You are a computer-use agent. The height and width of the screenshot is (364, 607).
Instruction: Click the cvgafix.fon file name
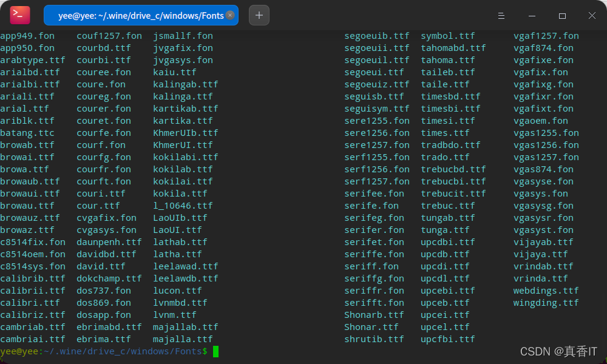pos(106,218)
